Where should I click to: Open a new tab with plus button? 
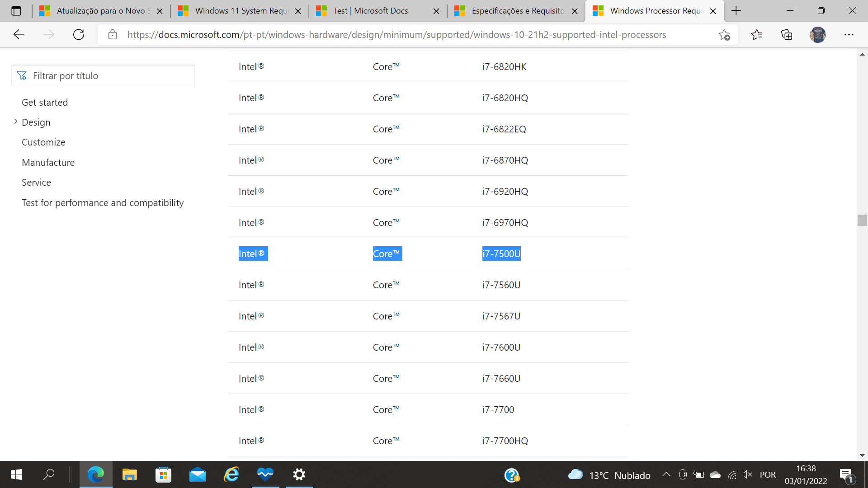click(736, 11)
